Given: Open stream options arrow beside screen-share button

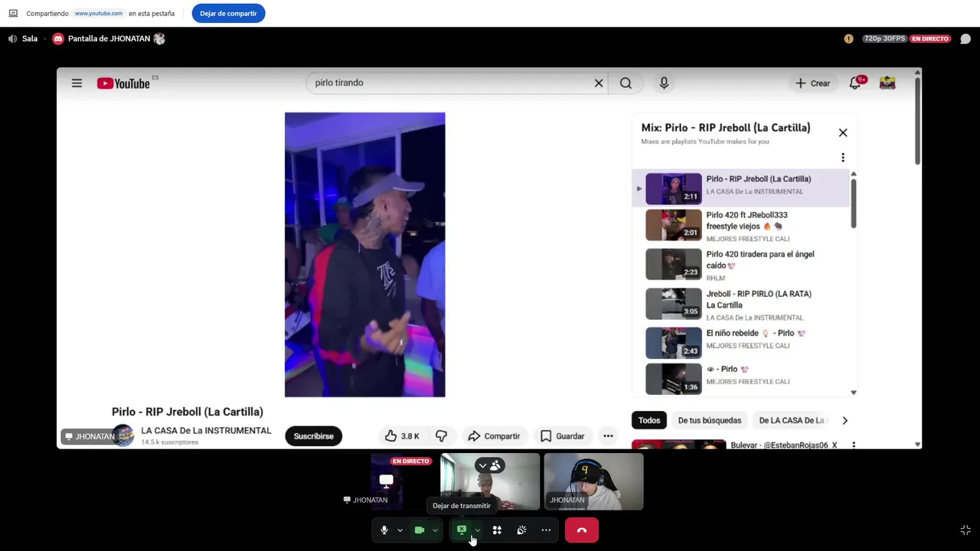Looking at the screenshot, I should coord(478,530).
